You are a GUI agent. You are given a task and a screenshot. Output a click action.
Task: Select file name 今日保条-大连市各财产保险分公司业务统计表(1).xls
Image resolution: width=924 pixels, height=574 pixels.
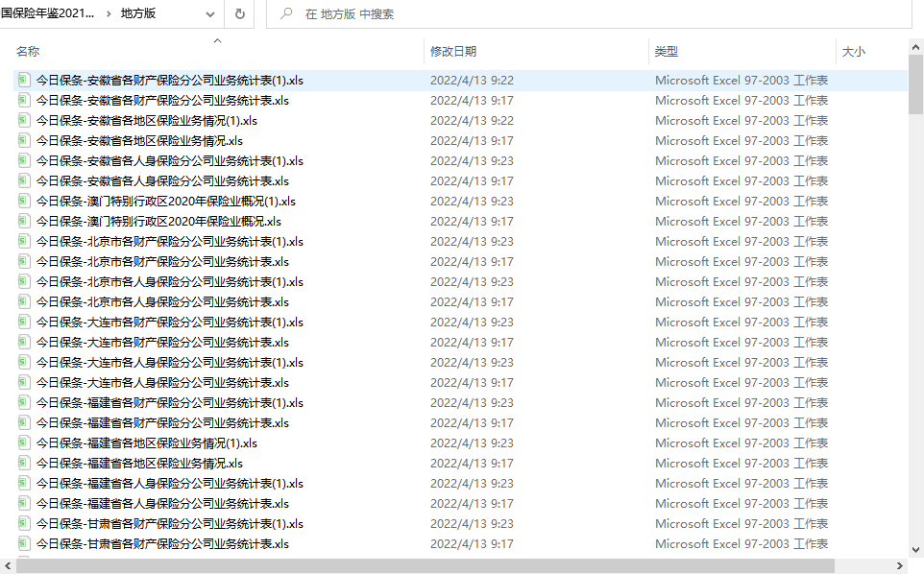[x=170, y=322]
